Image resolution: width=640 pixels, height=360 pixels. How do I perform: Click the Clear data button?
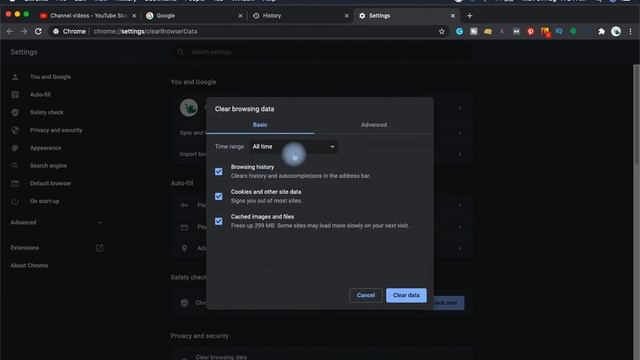406,295
